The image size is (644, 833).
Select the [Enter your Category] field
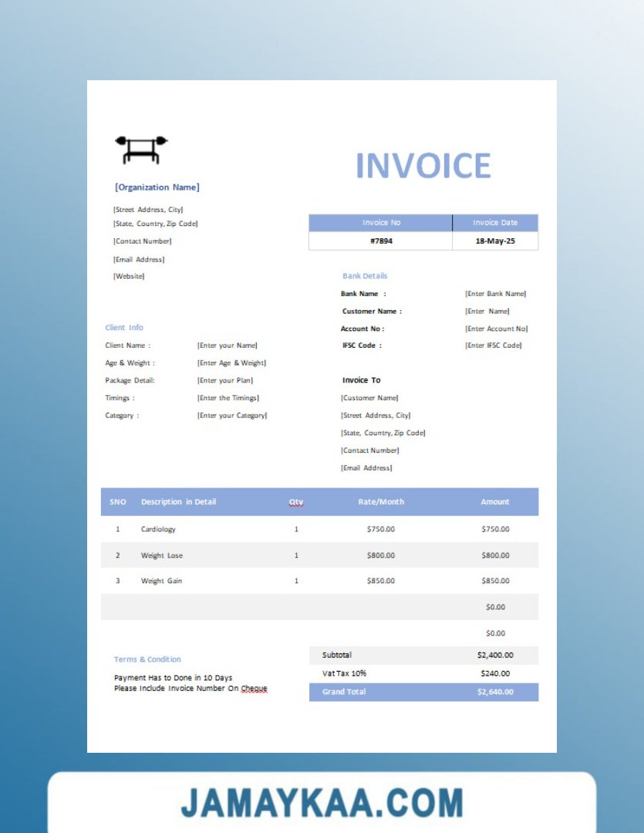point(232,416)
